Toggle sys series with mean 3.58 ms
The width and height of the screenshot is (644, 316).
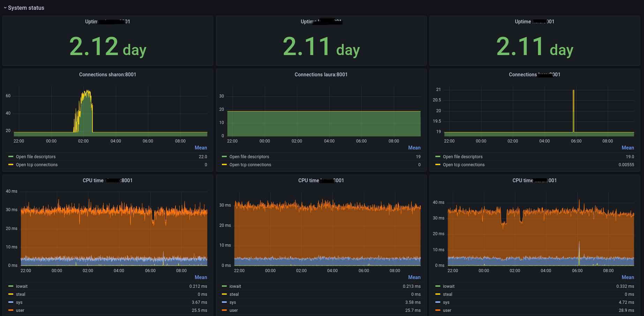[x=233, y=302]
